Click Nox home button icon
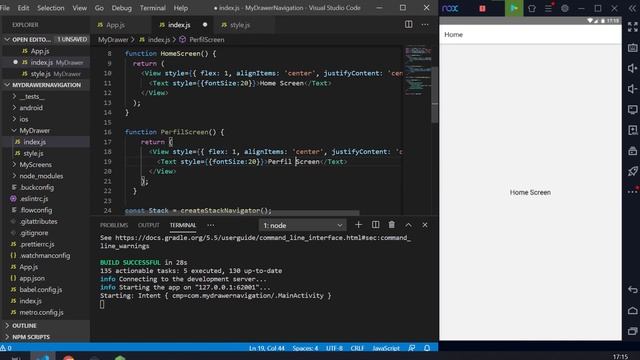The height and width of the screenshot is (360, 640). click(633, 311)
